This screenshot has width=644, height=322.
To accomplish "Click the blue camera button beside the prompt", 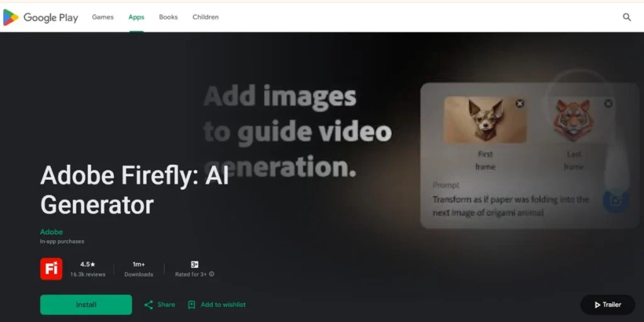I will click(x=616, y=200).
